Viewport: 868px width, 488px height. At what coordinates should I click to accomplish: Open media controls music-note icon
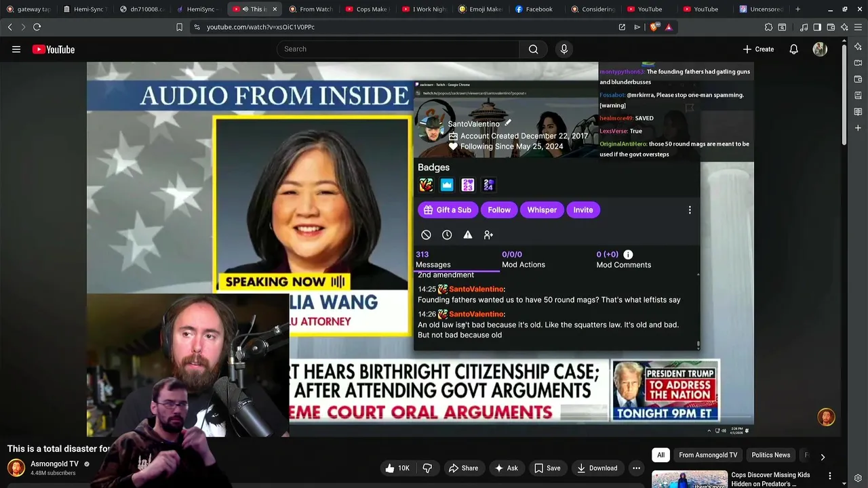pos(804,27)
